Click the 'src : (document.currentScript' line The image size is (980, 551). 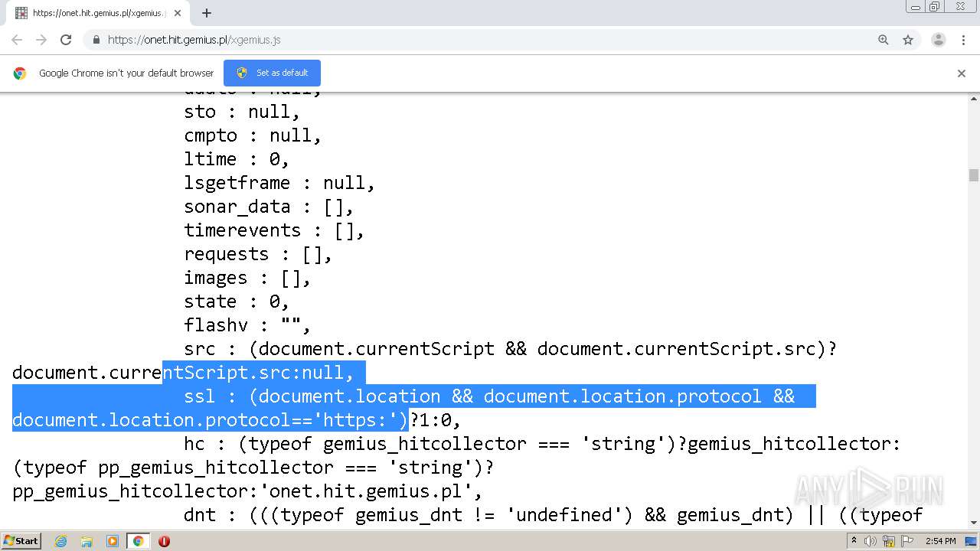pos(510,349)
